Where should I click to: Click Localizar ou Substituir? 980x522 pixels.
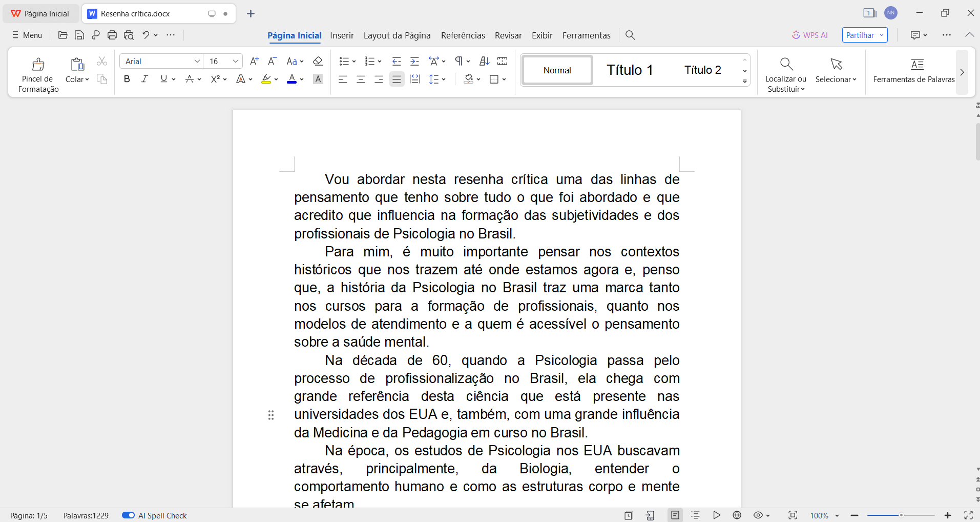[x=786, y=74]
